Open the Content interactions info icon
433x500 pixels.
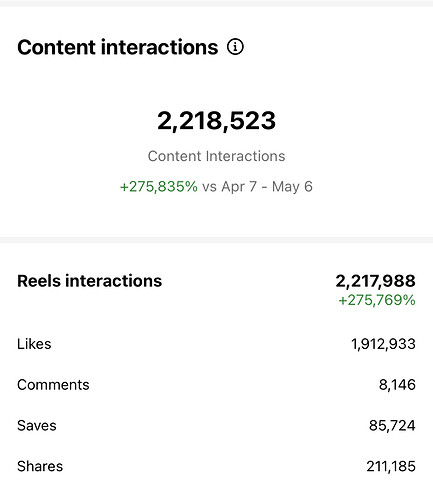click(x=235, y=47)
